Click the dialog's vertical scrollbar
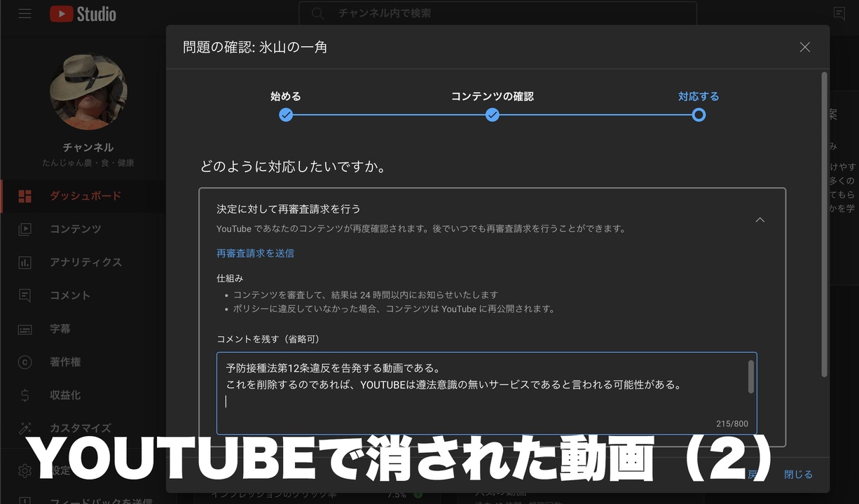 [x=823, y=224]
